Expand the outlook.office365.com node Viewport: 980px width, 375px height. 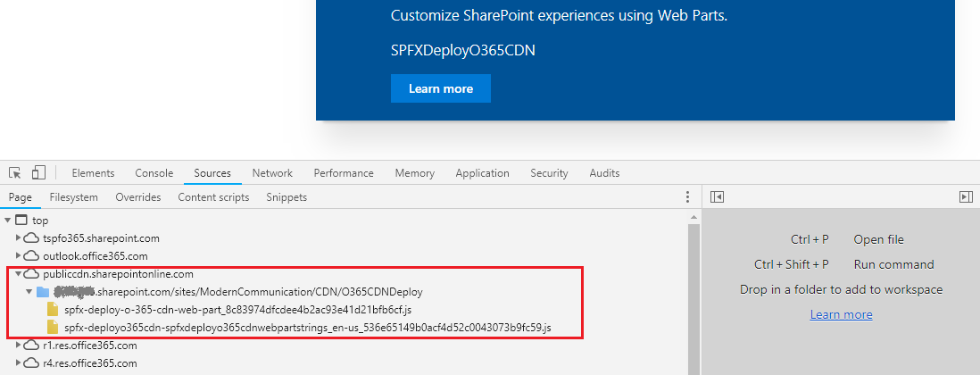pos(20,256)
